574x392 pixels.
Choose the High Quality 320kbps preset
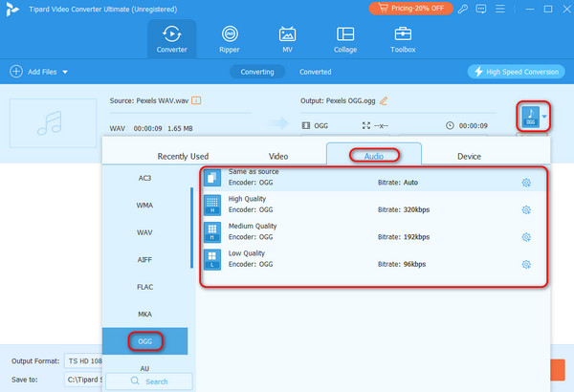(373, 205)
